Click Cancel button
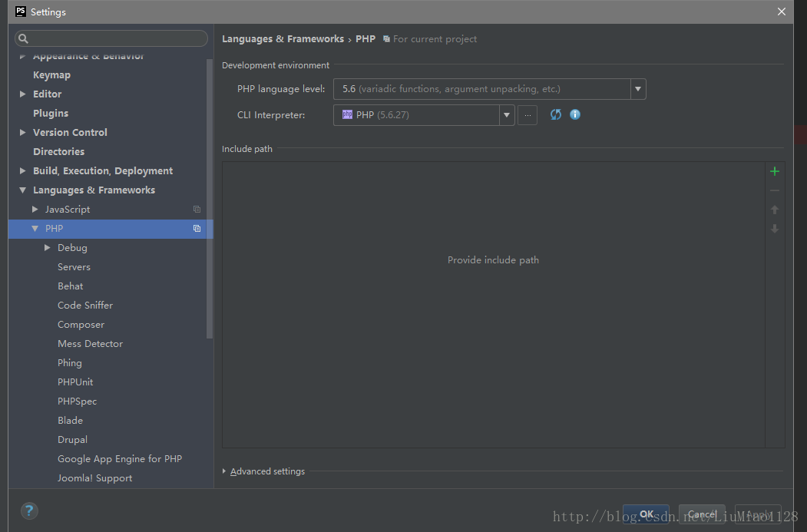 tap(702, 514)
